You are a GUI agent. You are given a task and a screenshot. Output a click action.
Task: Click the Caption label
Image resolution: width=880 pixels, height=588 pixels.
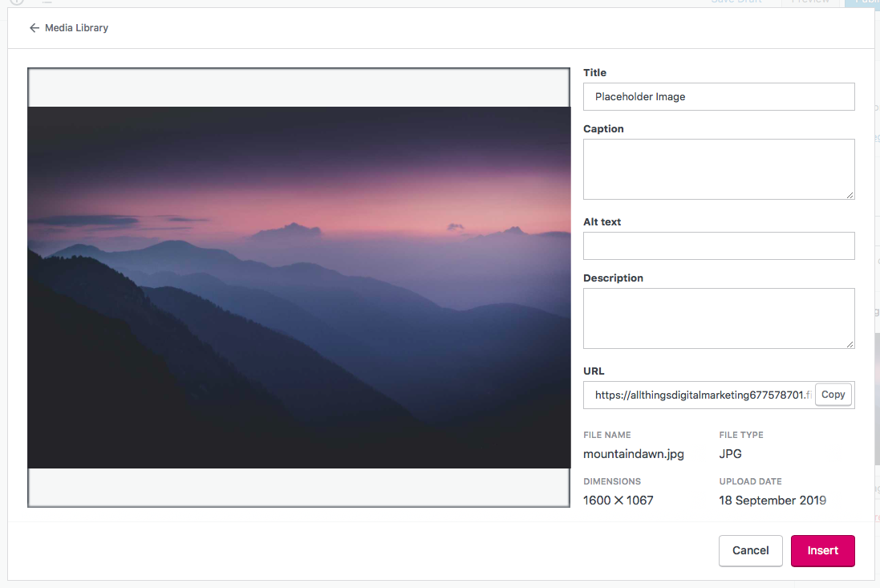pos(603,128)
